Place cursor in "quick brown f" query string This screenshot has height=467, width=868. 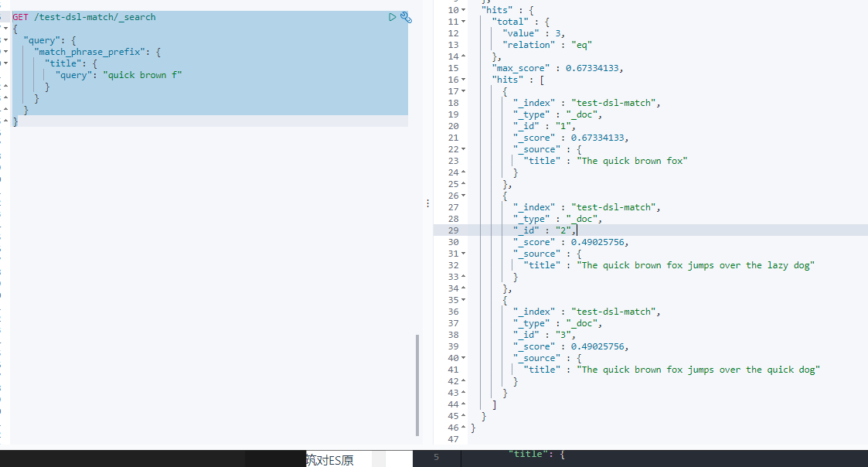point(142,75)
